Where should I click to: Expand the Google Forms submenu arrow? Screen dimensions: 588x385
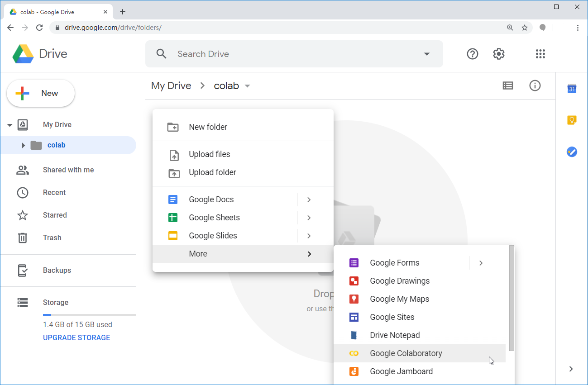pyautogui.click(x=481, y=263)
